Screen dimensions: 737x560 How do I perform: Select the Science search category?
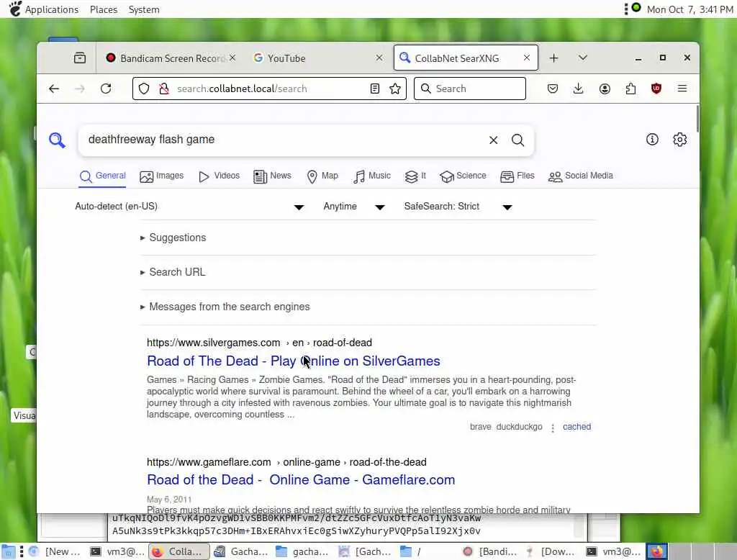point(463,176)
